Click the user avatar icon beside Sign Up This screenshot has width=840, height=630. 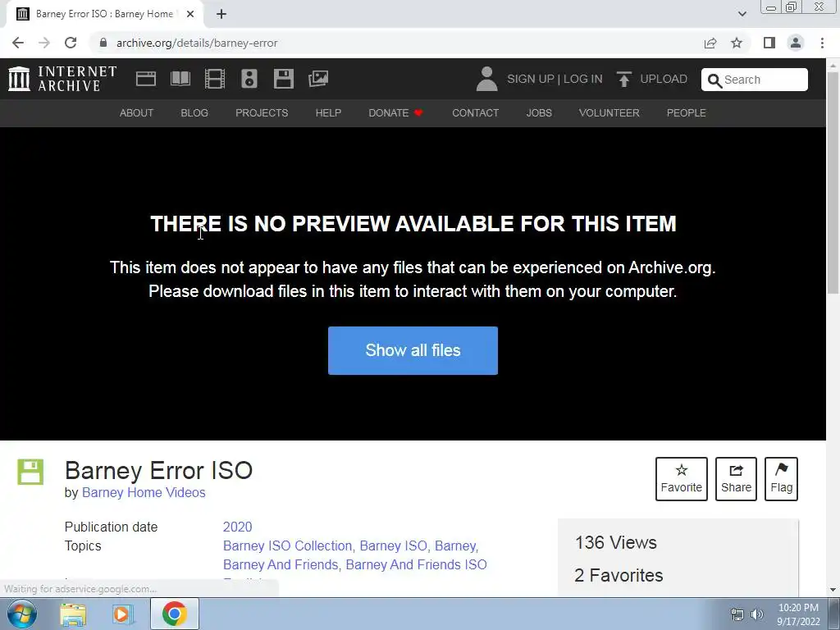(487, 79)
